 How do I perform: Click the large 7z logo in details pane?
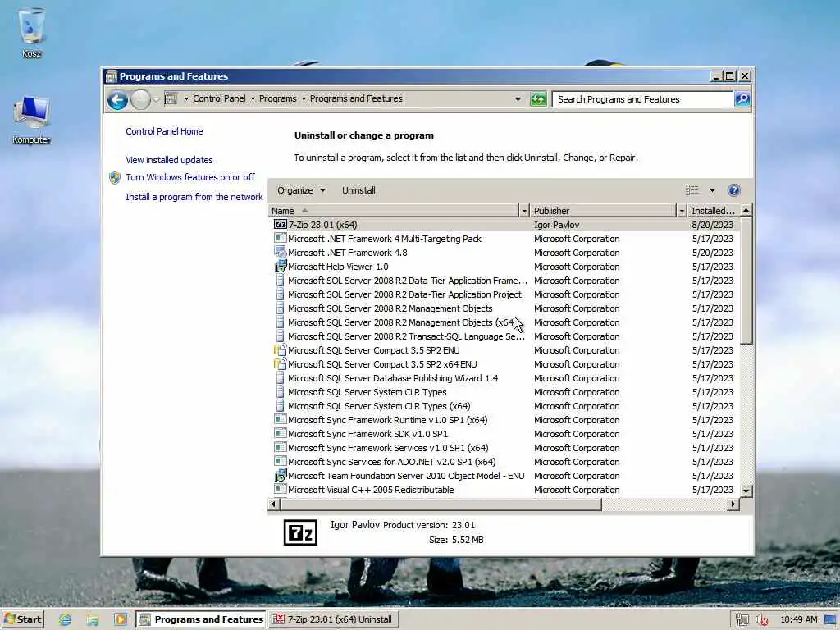[x=300, y=532]
